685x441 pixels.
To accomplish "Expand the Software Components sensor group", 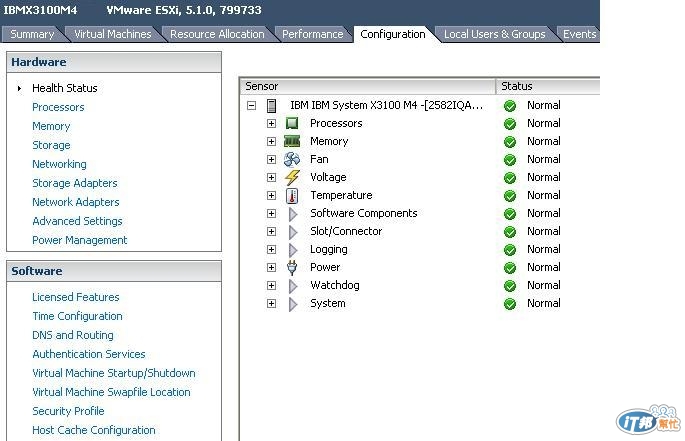I will tap(271, 213).
